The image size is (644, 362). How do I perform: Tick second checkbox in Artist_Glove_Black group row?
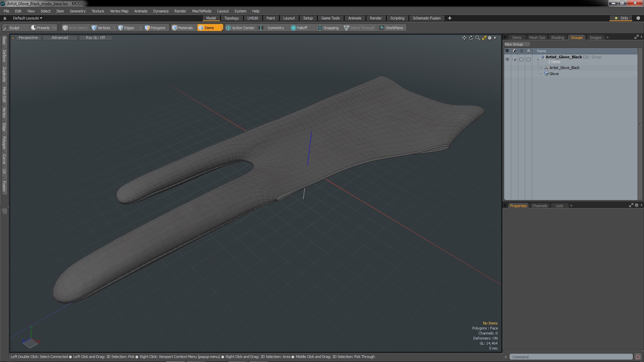(x=529, y=59)
